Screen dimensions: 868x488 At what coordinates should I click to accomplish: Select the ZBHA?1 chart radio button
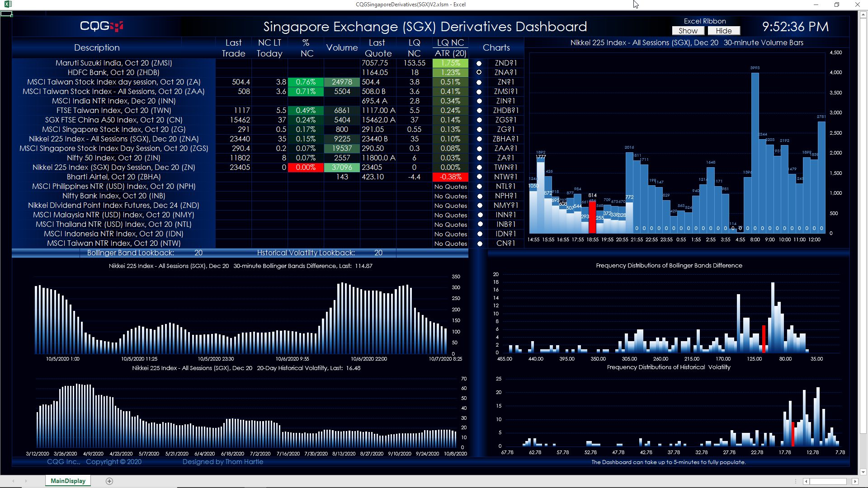pos(479,139)
